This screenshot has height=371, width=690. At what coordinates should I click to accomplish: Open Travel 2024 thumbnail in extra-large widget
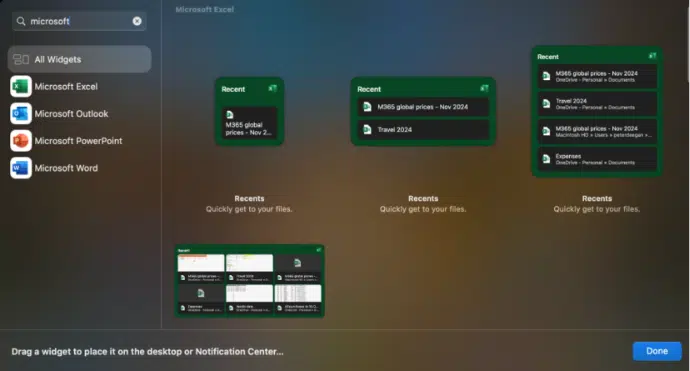[x=250, y=268]
